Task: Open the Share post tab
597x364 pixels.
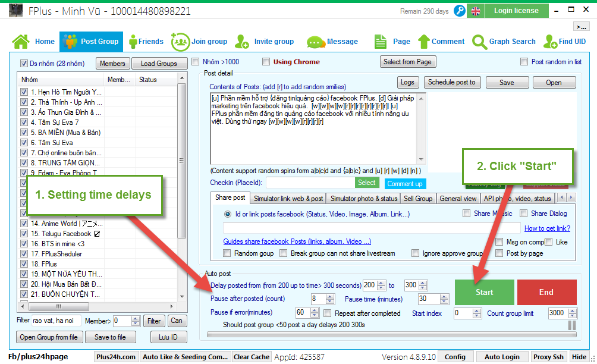Action: [230, 197]
